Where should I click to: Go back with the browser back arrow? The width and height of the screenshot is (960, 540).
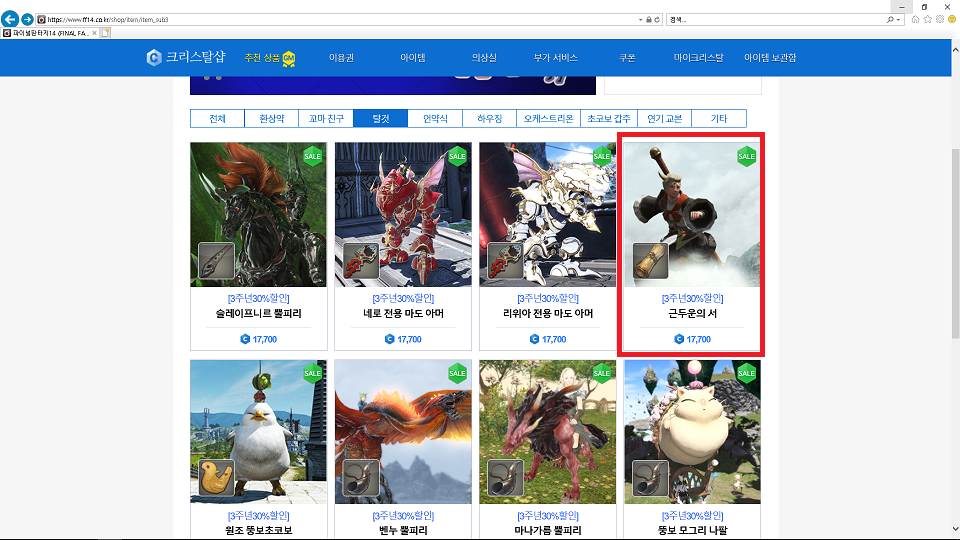pyautogui.click(x=10, y=19)
